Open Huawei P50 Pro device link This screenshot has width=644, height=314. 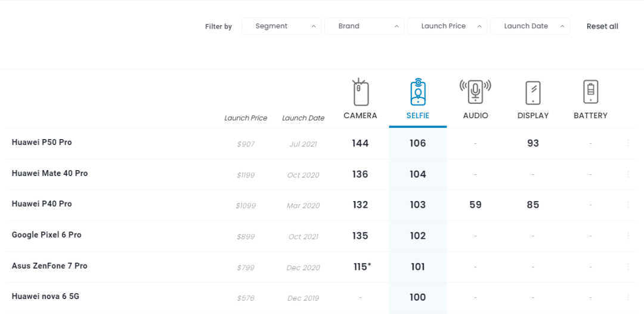42,143
